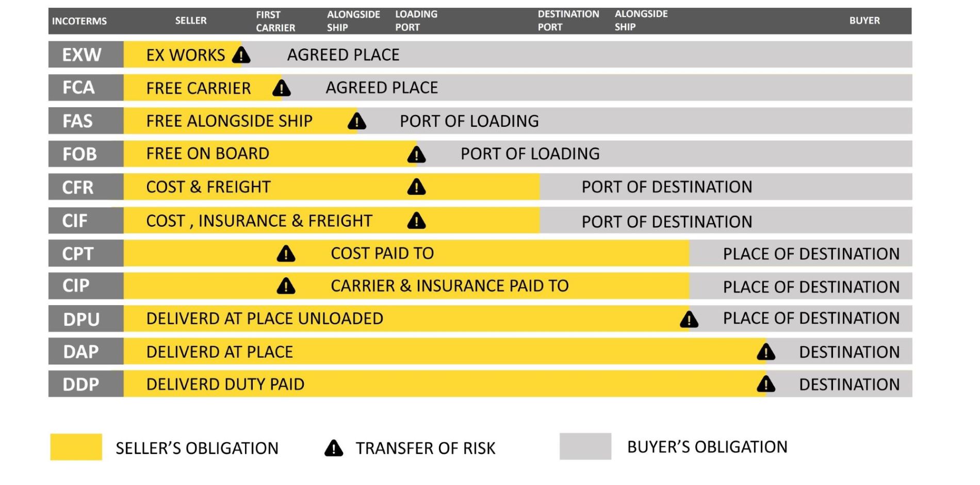The image size is (980, 485).
Task: Click the risk icon beside FREE CARRIER
Action: coord(282,89)
